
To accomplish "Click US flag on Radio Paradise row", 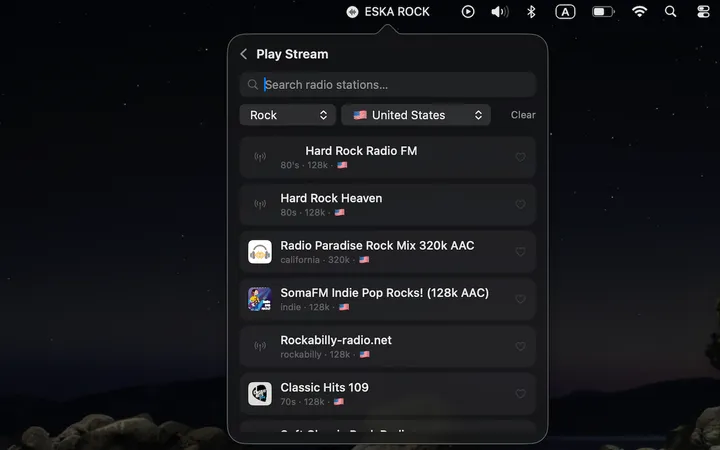I will (364, 260).
